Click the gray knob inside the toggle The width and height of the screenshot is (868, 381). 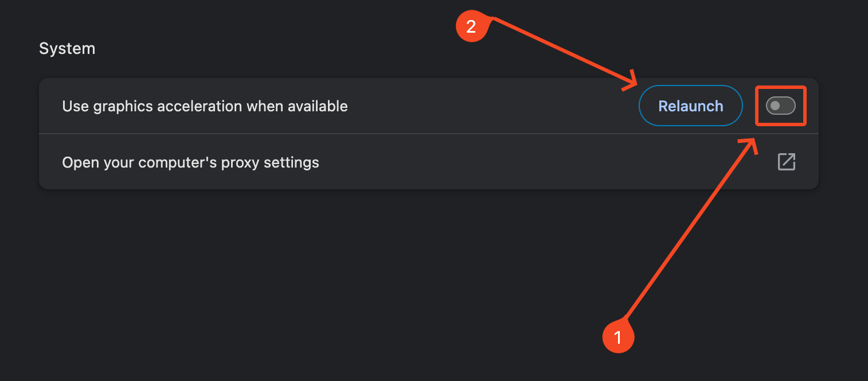coord(775,106)
